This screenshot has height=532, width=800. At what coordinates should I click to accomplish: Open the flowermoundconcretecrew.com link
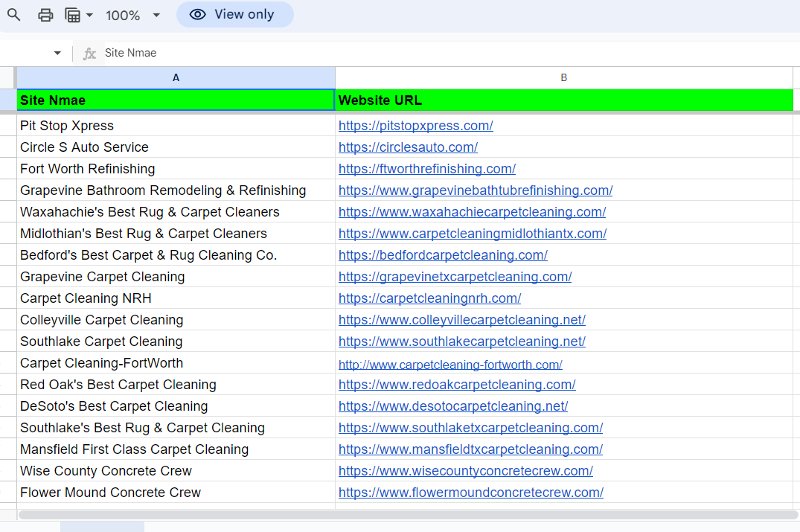(x=470, y=493)
